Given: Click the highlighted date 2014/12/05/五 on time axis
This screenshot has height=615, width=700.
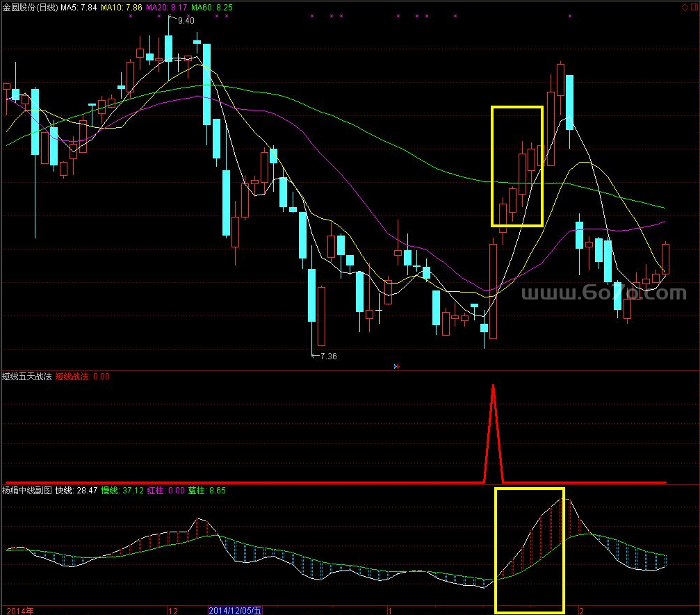Looking at the screenshot, I should click(x=236, y=610).
